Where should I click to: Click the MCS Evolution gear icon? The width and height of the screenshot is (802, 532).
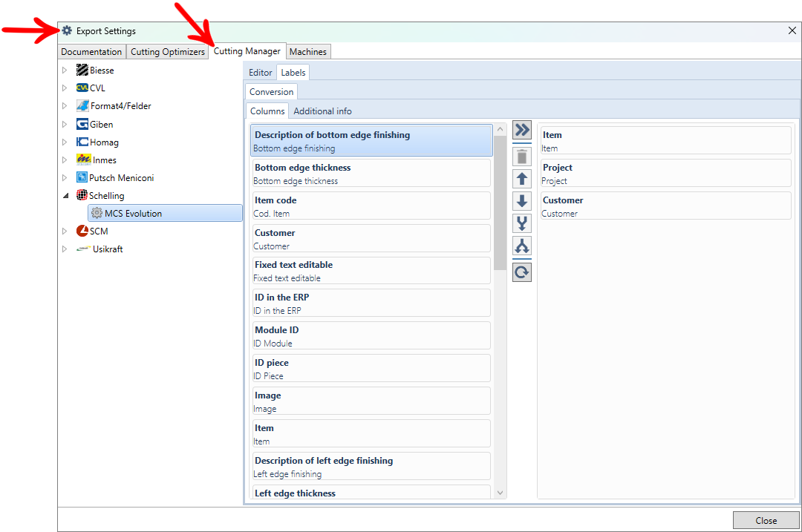coord(97,213)
